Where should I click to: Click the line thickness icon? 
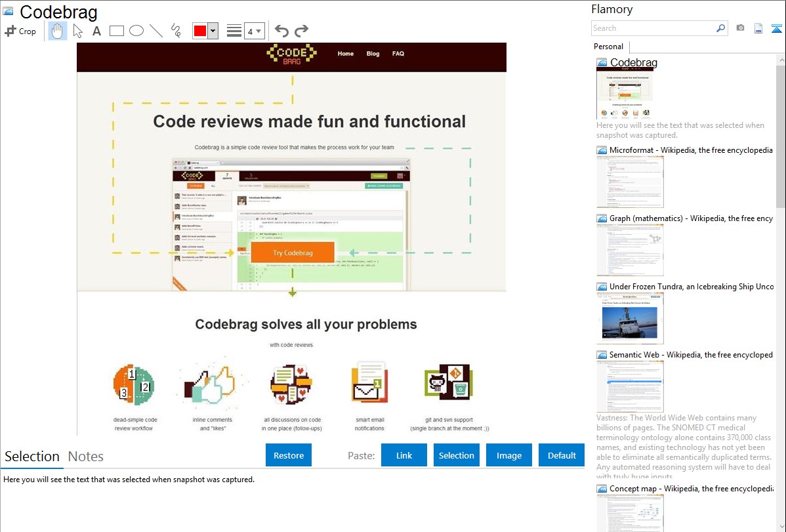pyautogui.click(x=234, y=31)
